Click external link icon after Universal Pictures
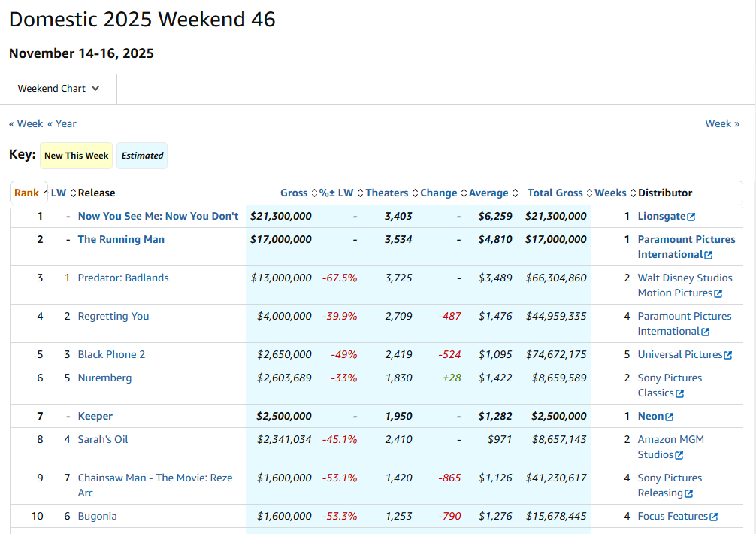This screenshot has height=534, width=756. [x=727, y=355]
